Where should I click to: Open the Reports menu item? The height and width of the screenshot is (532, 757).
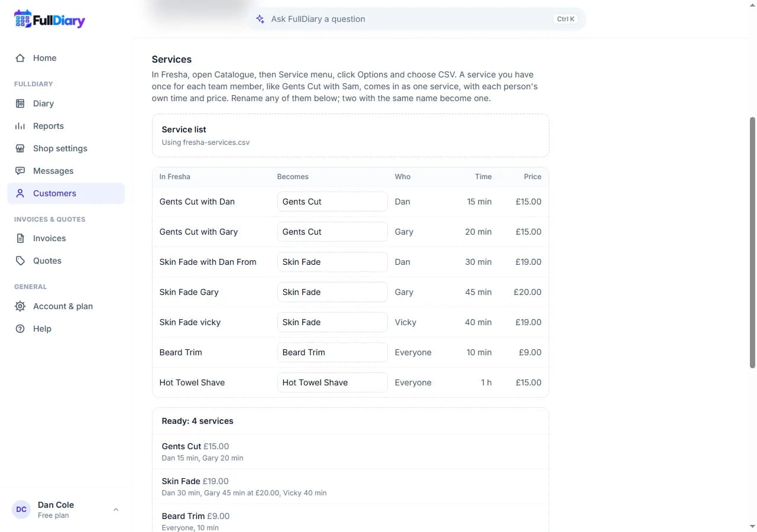[x=66, y=126]
